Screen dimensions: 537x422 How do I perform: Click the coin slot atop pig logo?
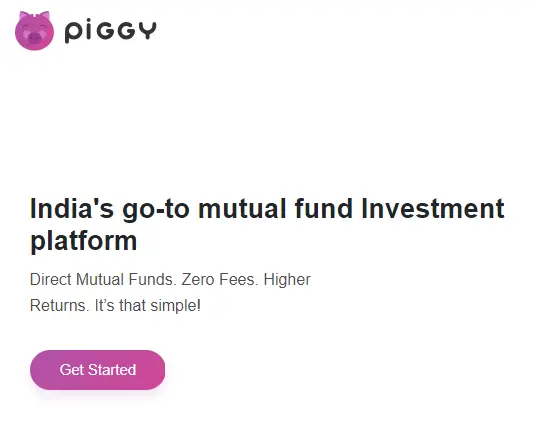tap(35, 14)
